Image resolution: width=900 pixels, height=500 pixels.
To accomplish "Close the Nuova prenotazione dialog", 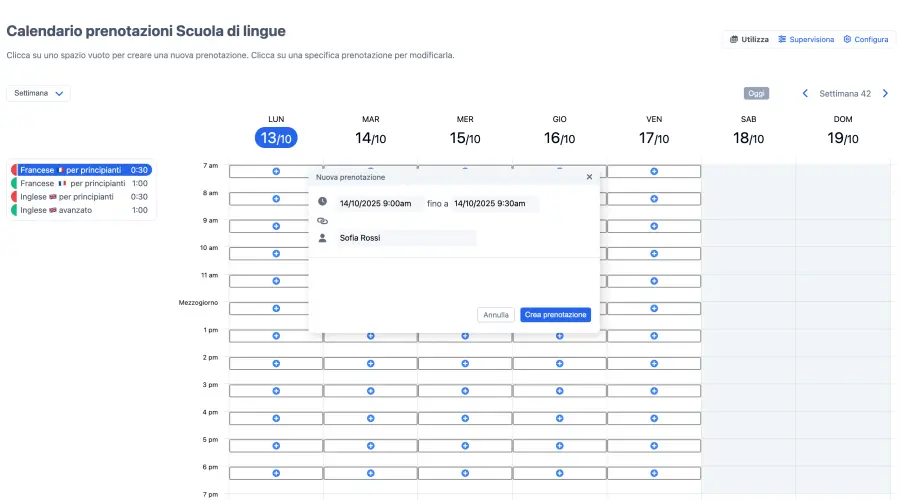I will pos(589,177).
